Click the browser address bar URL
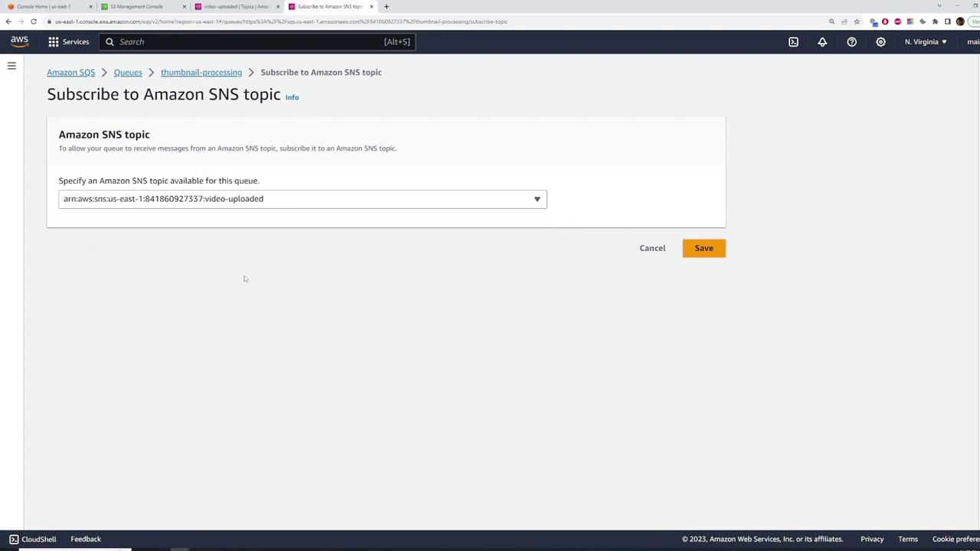The height and width of the screenshot is (551, 980). [x=281, y=21]
